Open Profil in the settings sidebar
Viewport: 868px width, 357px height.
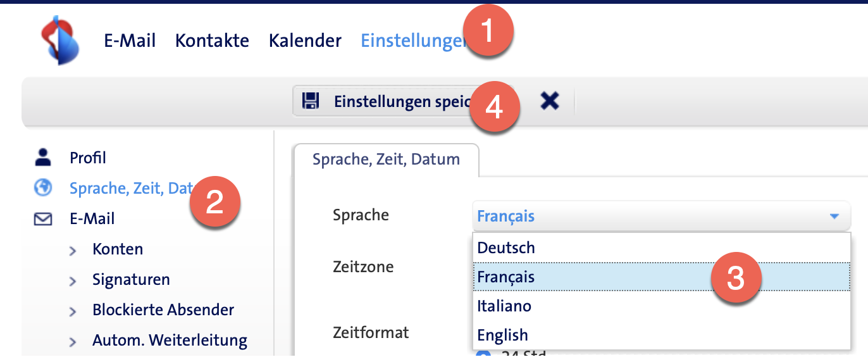coord(88,158)
